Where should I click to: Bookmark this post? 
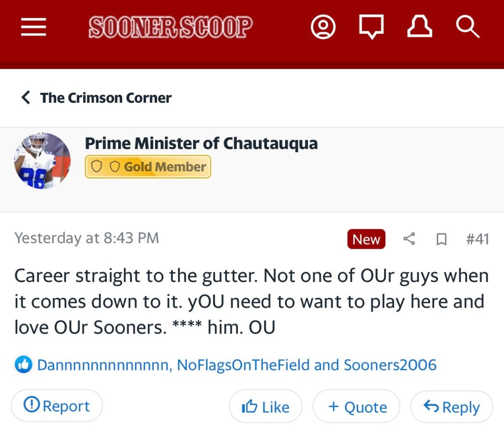[x=441, y=239]
